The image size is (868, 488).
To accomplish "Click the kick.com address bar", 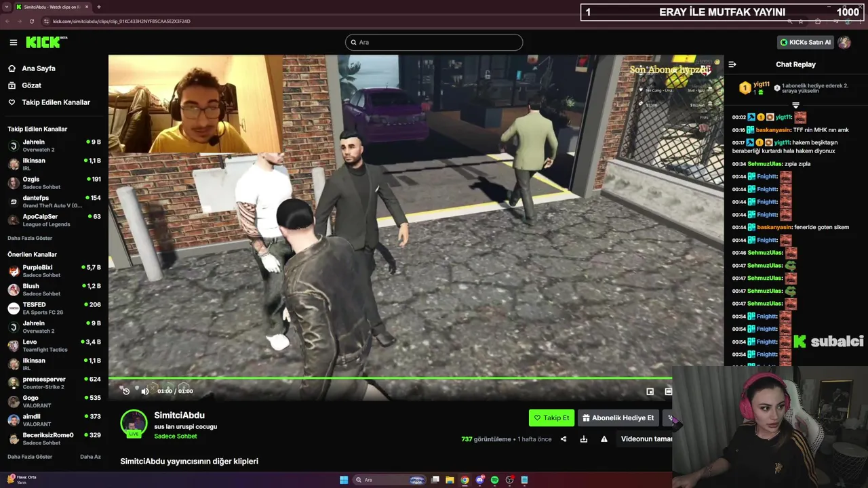I will (x=121, y=21).
